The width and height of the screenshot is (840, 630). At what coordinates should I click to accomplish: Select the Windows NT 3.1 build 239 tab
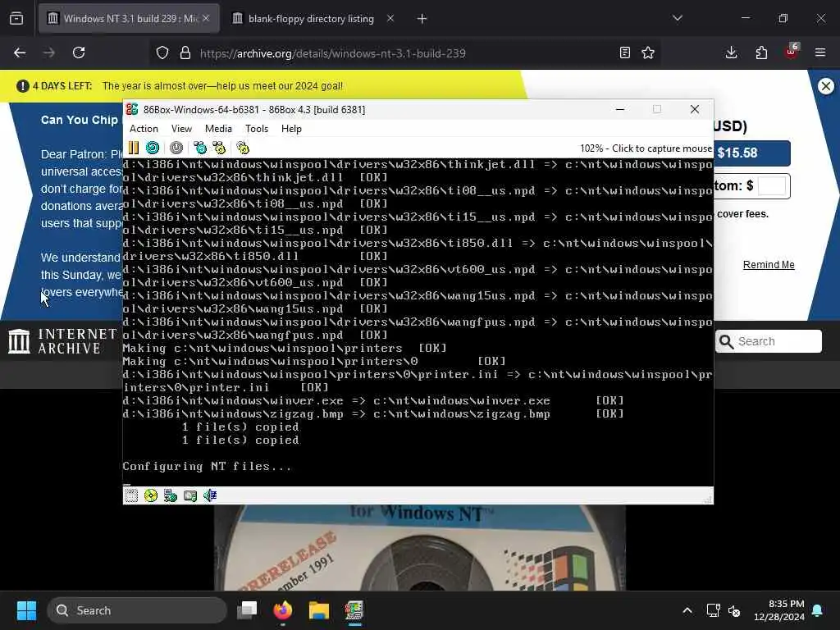coord(129,19)
